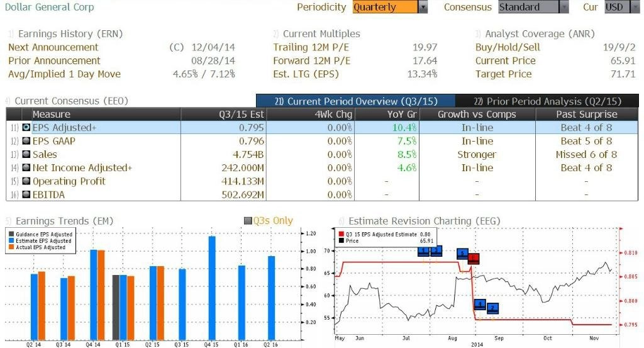This screenshot has height=348, width=644.
Task: Click the tall blue Q4 15 estimate bar
Action: [212, 288]
